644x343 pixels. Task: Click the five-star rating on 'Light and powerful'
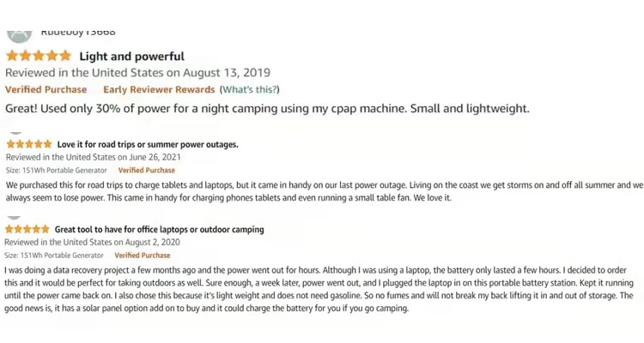coord(39,56)
